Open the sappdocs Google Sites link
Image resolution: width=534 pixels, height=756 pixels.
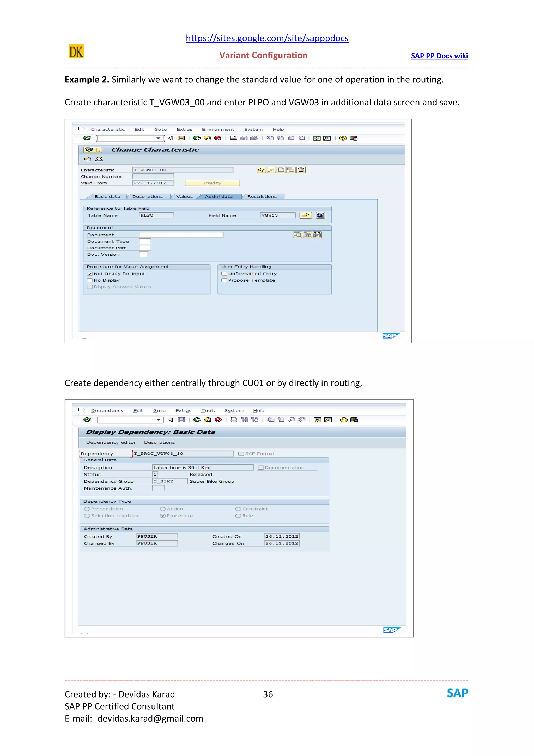point(267,38)
